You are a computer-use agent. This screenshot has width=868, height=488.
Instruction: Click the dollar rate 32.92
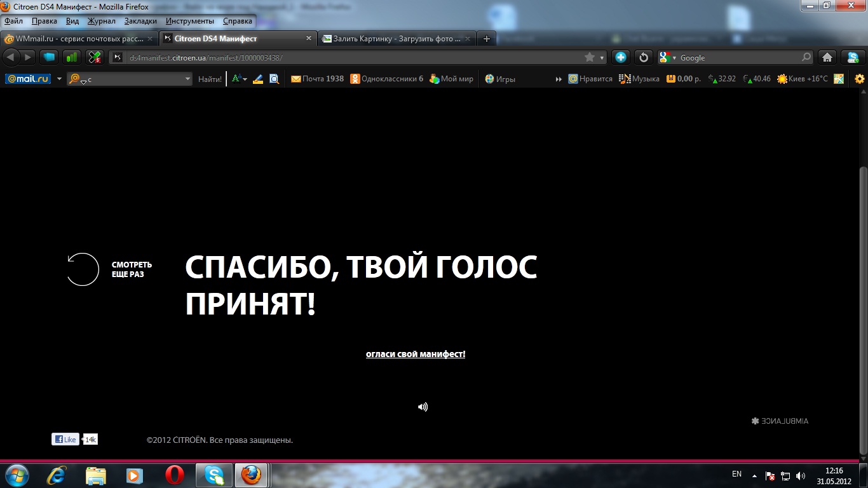[722, 79]
